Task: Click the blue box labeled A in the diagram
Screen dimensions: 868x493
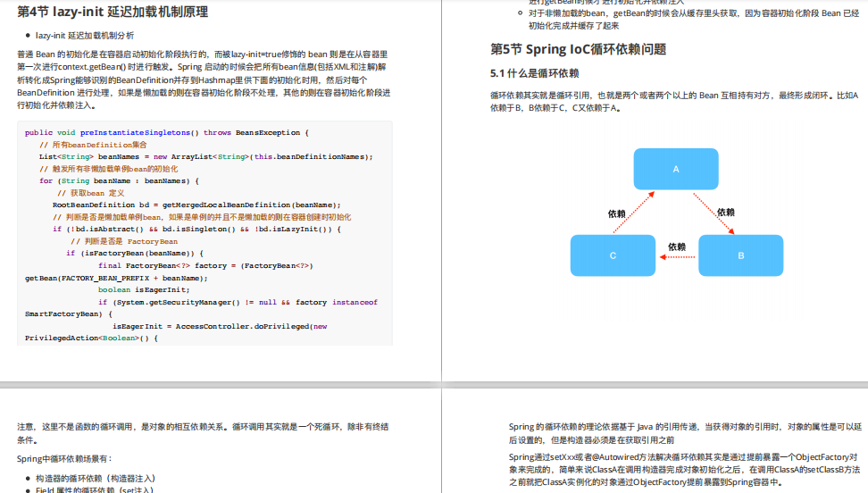Action: pyautogui.click(x=676, y=169)
